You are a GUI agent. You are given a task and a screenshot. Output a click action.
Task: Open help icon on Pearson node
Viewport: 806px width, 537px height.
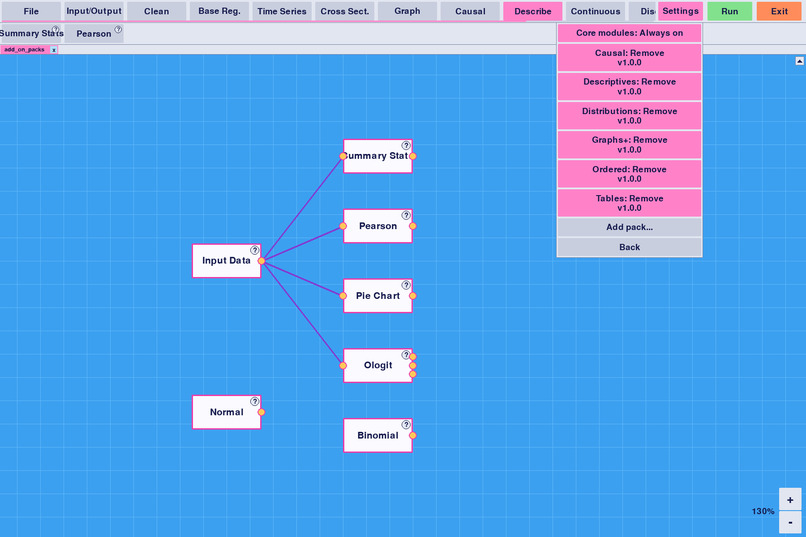point(406,215)
